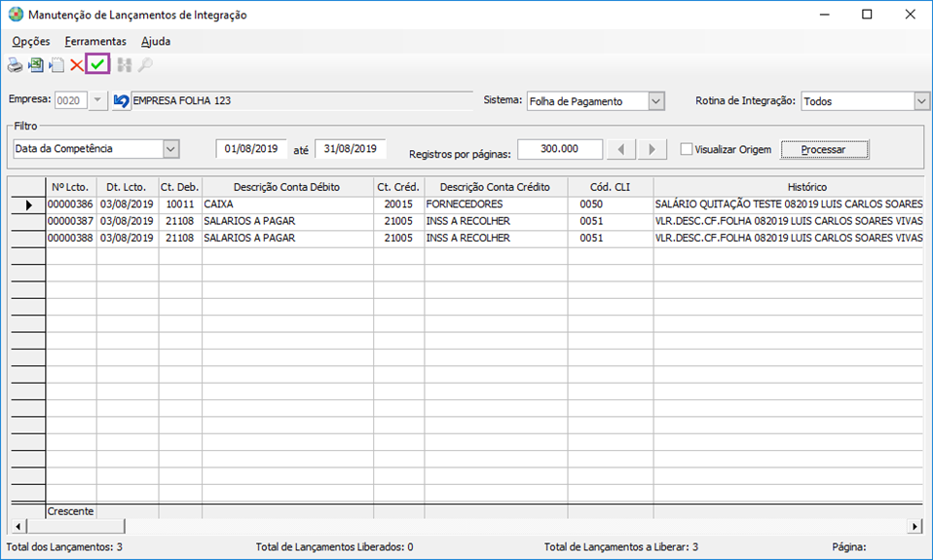This screenshot has width=933, height=560.
Task: Open the Sistema Folha de Pagamento dropdown
Action: 655,101
